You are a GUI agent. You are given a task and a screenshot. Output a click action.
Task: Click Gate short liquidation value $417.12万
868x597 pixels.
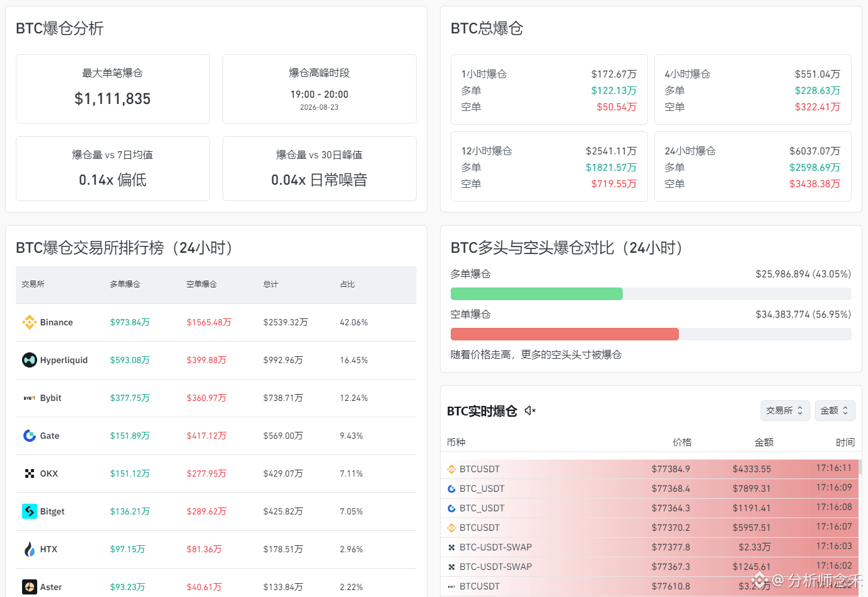point(206,436)
